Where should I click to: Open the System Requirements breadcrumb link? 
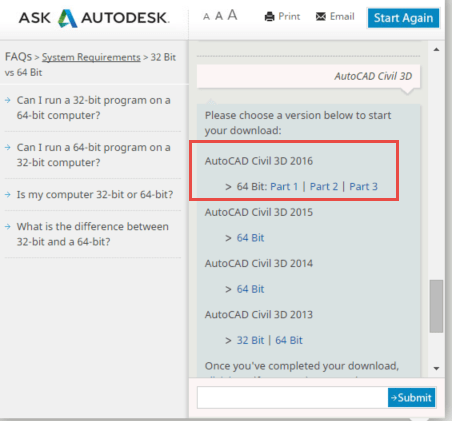[x=91, y=57]
